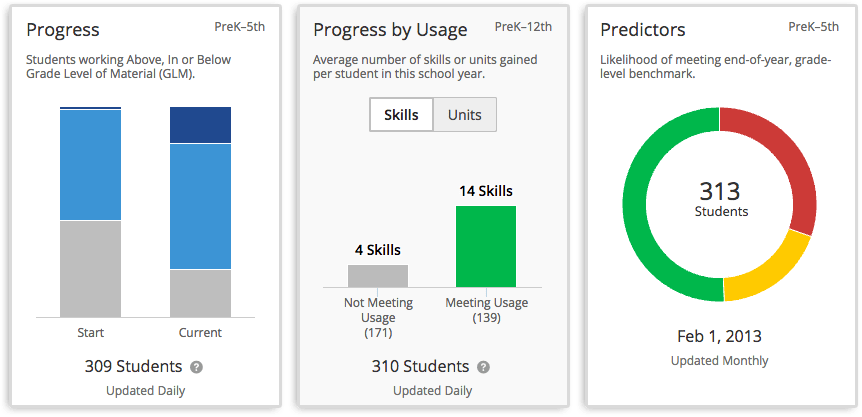Viewport: 862px width, 417px height.
Task: Select the Skills toggle button
Action: [x=401, y=115]
